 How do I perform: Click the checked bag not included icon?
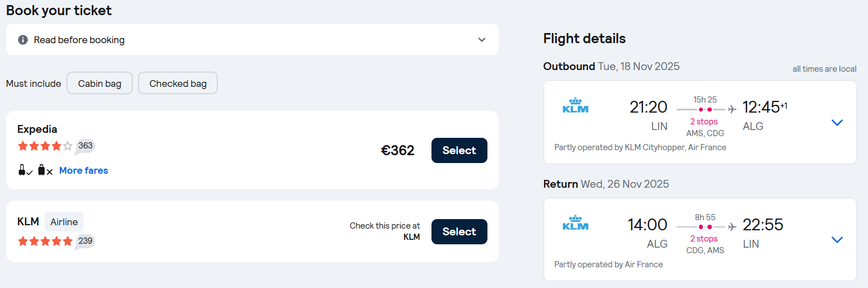point(45,170)
